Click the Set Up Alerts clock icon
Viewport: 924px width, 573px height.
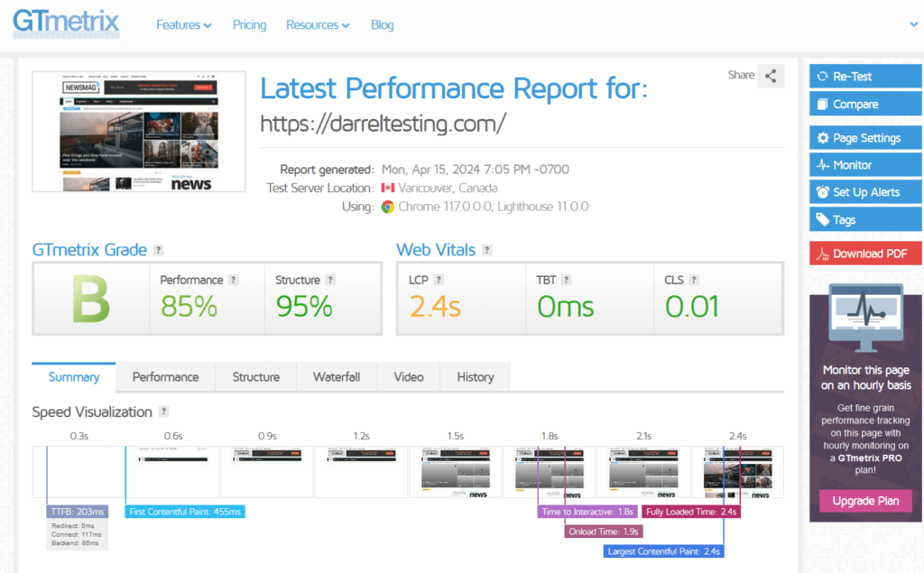823,192
